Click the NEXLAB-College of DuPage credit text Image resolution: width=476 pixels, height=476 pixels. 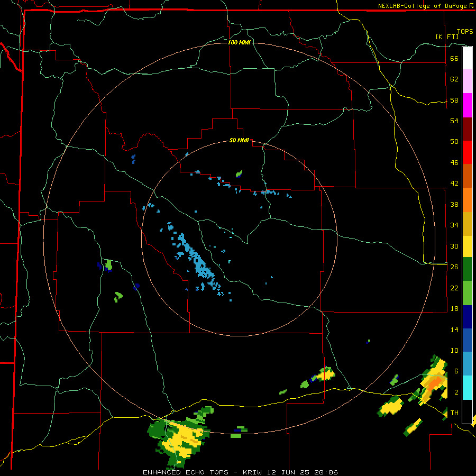[x=422, y=6]
